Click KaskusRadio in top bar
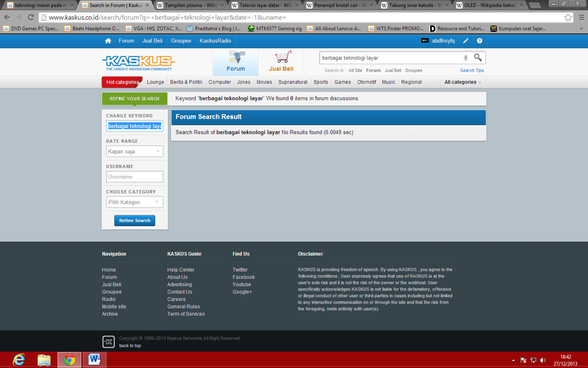 215,40
